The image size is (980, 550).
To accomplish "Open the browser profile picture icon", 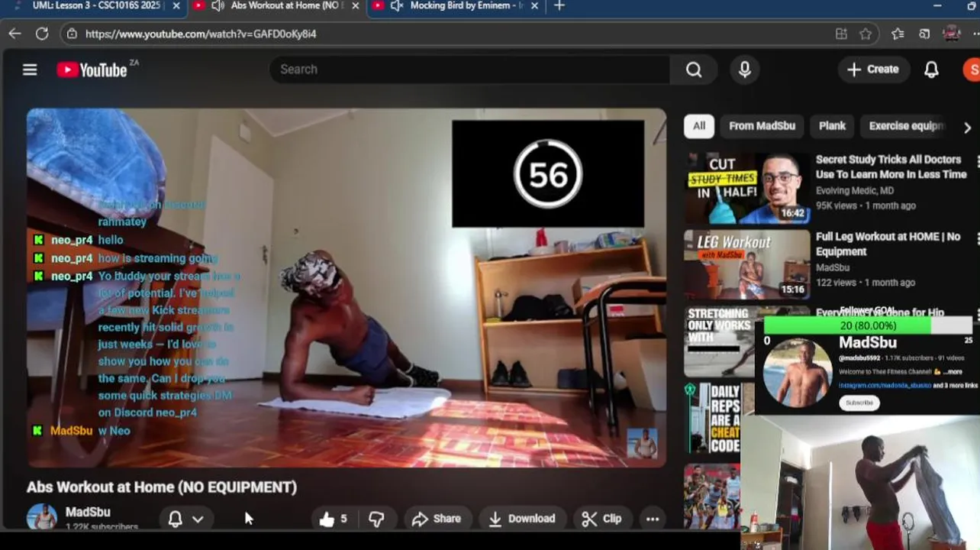I will click(x=952, y=34).
